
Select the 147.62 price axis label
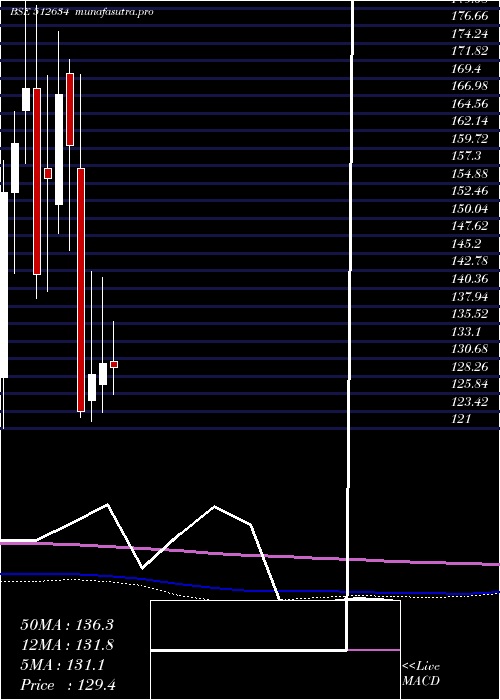click(x=470, y=226)
